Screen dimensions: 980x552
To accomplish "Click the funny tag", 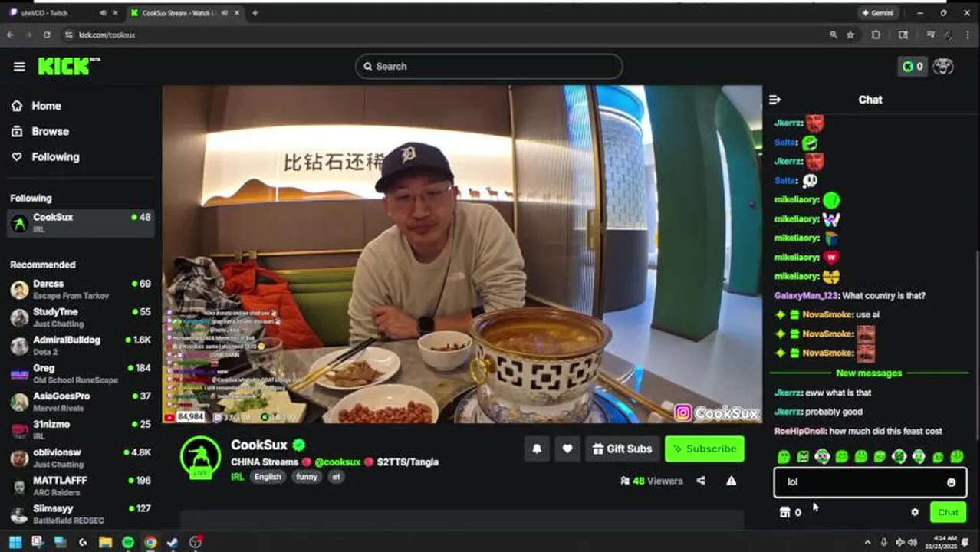I will coord(307,477).
